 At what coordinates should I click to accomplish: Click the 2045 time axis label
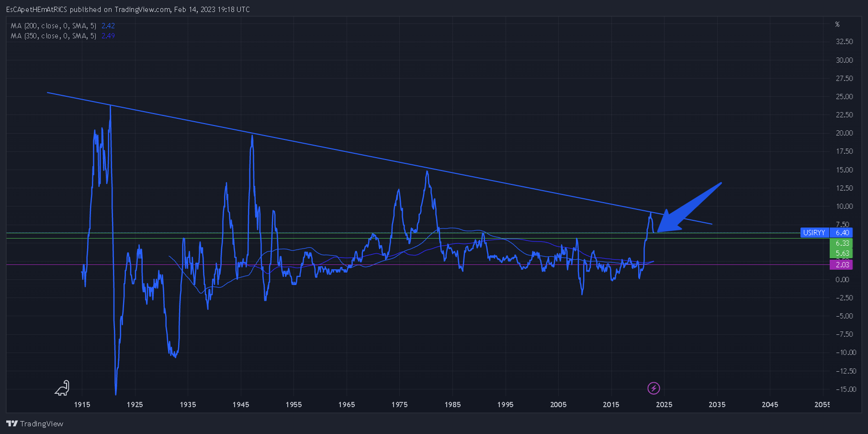(770, 404)
